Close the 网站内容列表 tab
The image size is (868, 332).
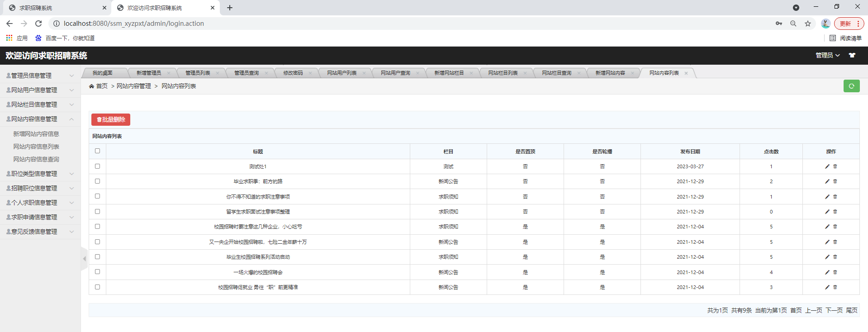(x=686, y=73)
